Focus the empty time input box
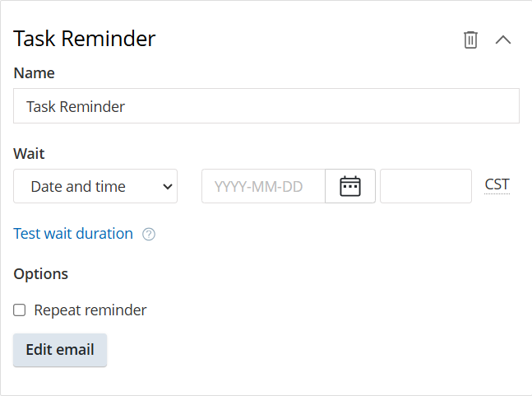The height and width of the screenshot is (396, 532). (425, 186)
